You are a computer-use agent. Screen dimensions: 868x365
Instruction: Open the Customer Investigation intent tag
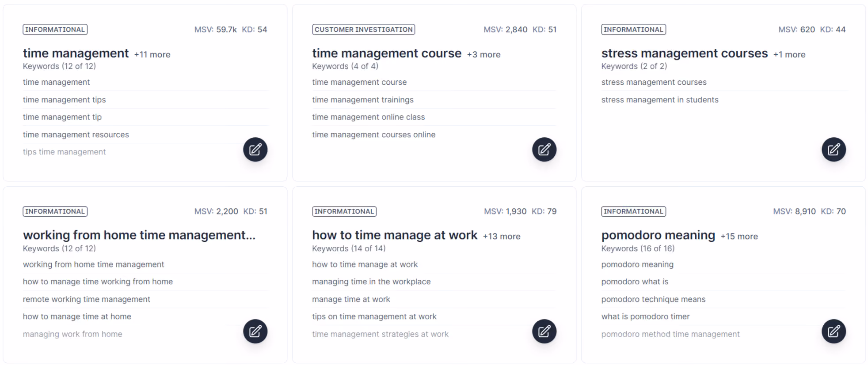click(x=363, y=30)
